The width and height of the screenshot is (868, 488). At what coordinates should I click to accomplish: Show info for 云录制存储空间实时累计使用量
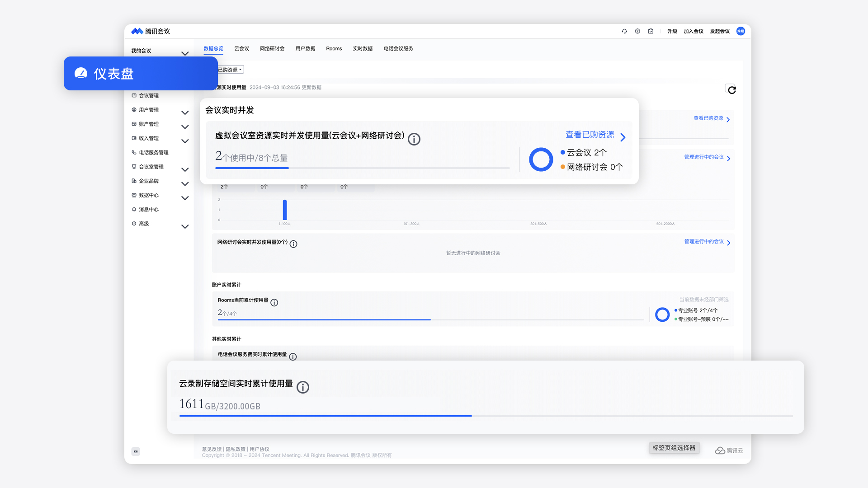click(x=303, y=387)
